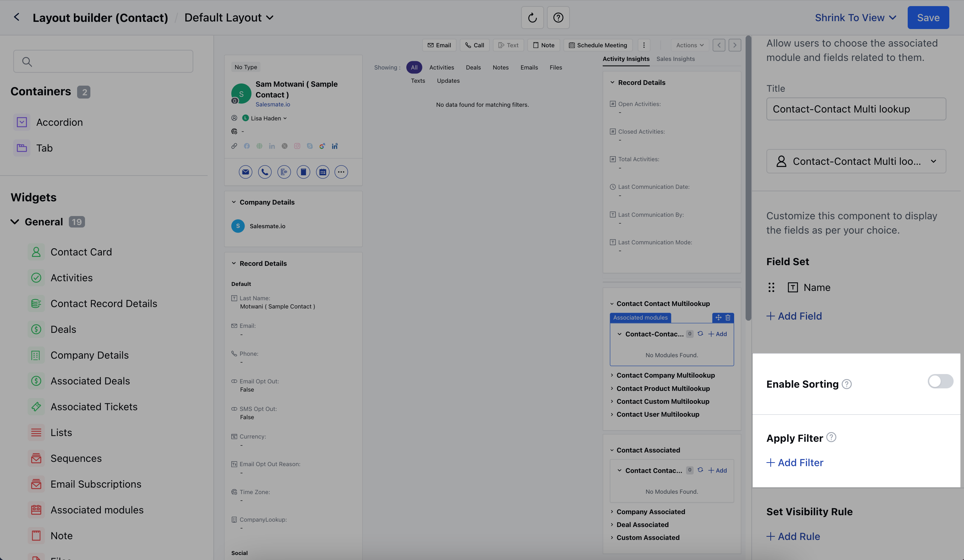Expand Contact Company Multilookup section
Screen dimensions: 964x560
pyautogui.click(x=665, y=375)
